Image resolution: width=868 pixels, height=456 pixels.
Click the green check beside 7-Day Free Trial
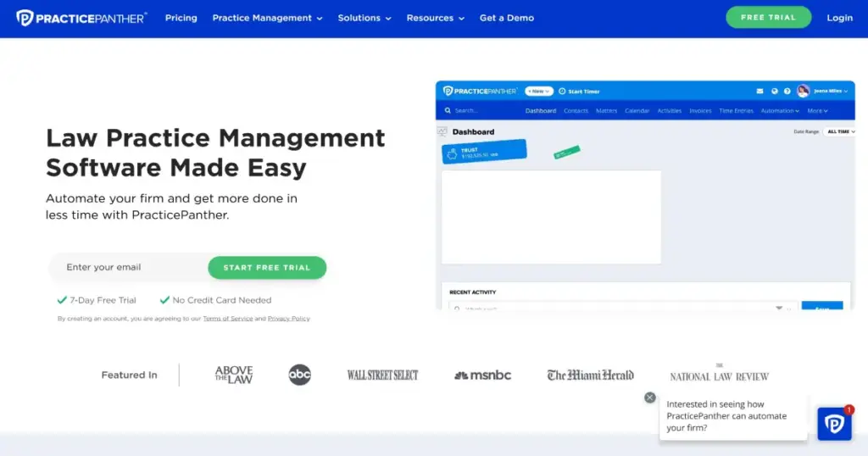[x=61, y=300]
